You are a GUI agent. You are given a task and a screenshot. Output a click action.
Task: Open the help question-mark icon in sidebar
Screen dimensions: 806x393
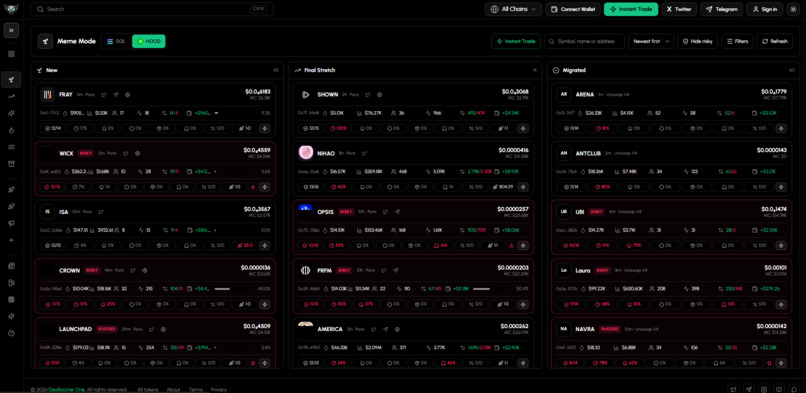tap(11, 333)
